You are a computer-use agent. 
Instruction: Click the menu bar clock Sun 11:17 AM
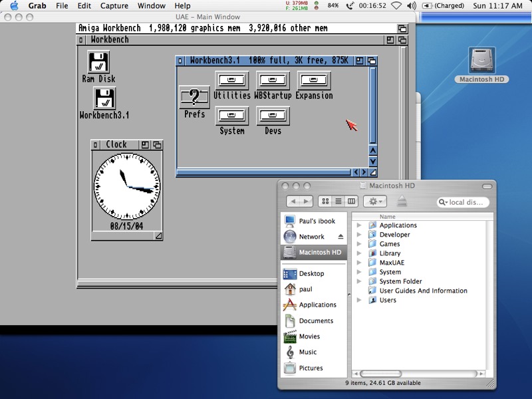497,6
